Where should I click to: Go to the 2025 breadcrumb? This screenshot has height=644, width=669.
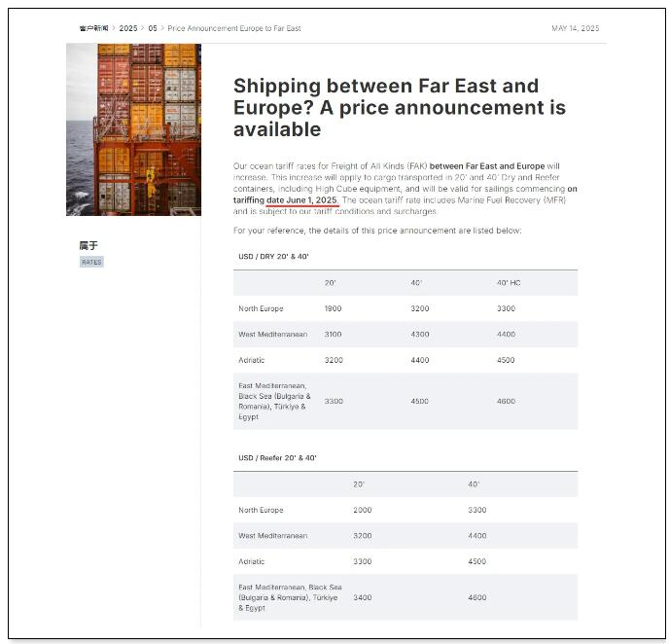coord(128,28)
